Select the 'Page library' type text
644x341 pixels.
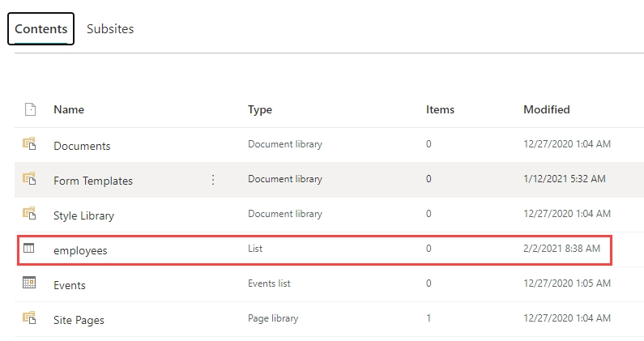(273, 318)
